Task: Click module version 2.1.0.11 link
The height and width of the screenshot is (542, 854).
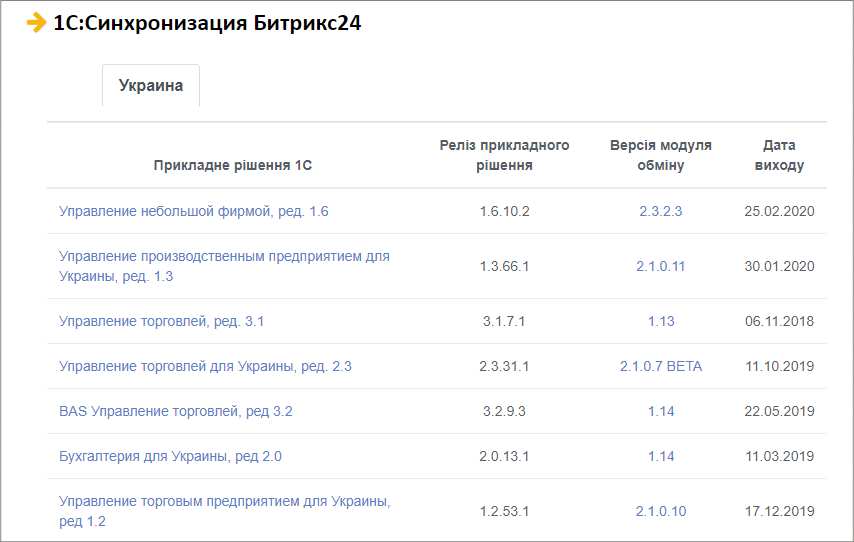Action: pyautogui.click(x=660, y=266)
